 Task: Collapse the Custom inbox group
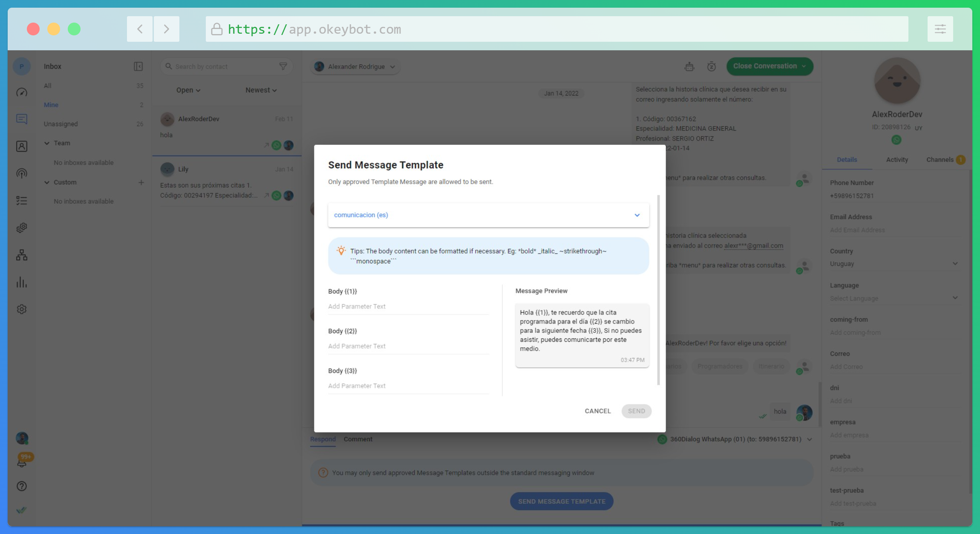point(47,182)
